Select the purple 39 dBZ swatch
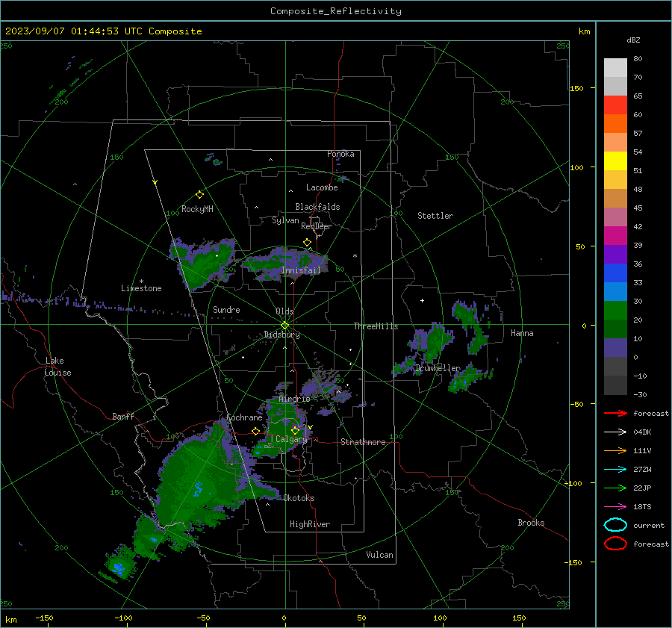Screen dimensions: 672x628 point(615,254)
